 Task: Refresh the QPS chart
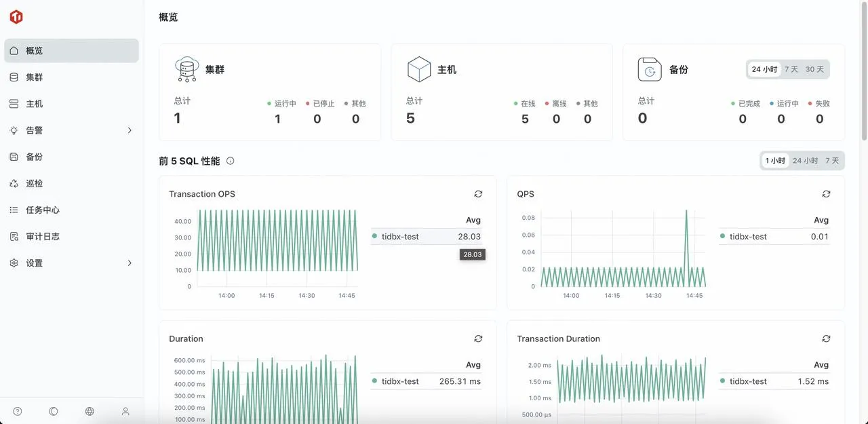click(x=826, y=193)
